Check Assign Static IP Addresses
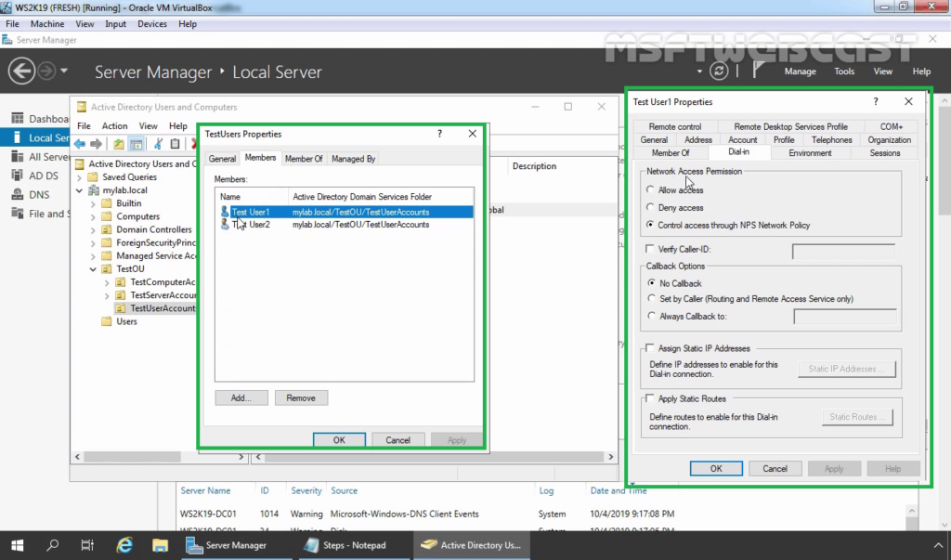Viewport: 951px width, 560px height. click(x=650, y=348)
